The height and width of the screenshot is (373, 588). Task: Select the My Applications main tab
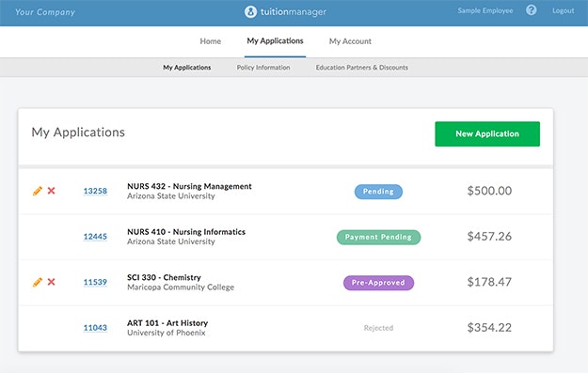tap(275, 40)
